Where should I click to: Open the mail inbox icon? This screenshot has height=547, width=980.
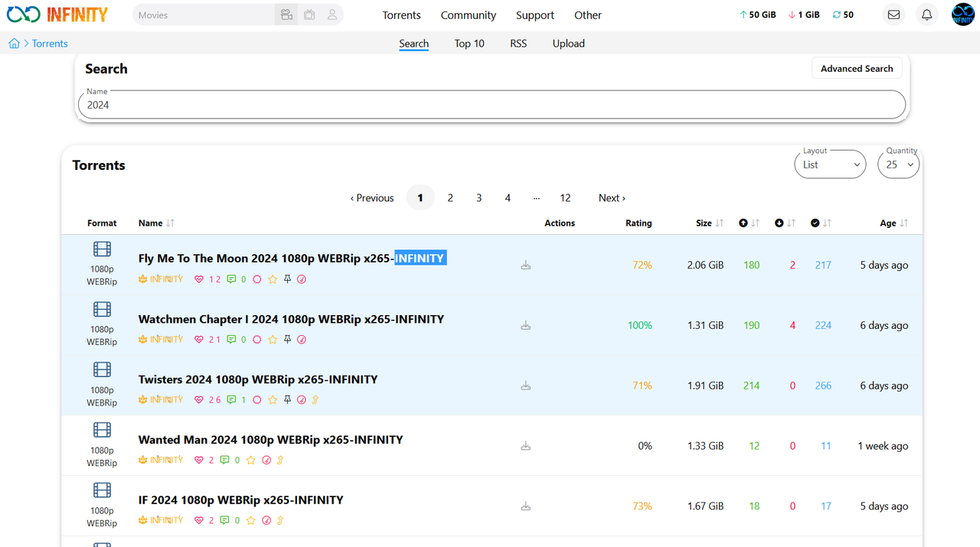893,15
